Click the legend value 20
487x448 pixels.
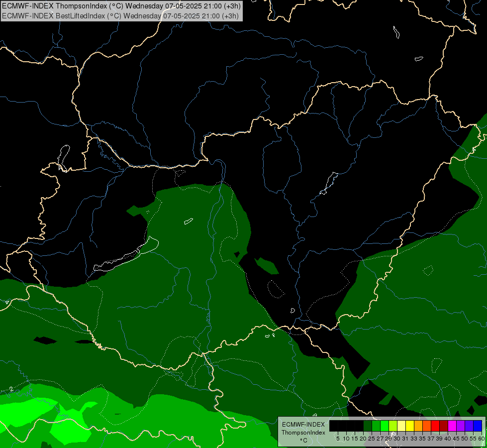[363, 439]
